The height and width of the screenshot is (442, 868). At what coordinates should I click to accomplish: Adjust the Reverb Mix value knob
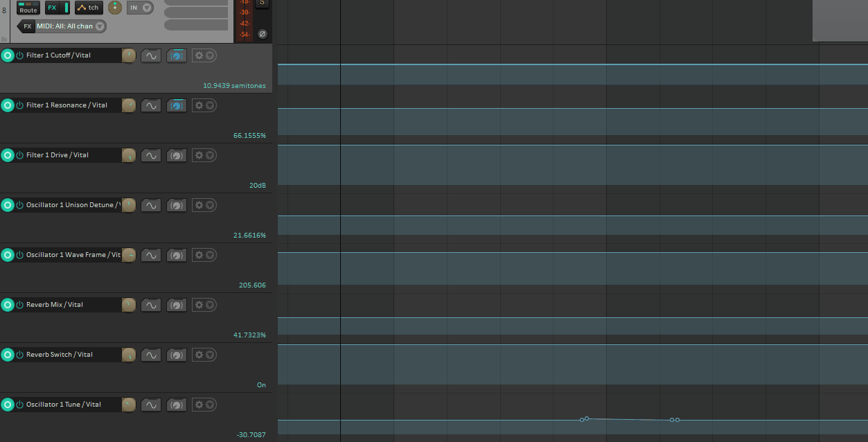click(129, 305)
